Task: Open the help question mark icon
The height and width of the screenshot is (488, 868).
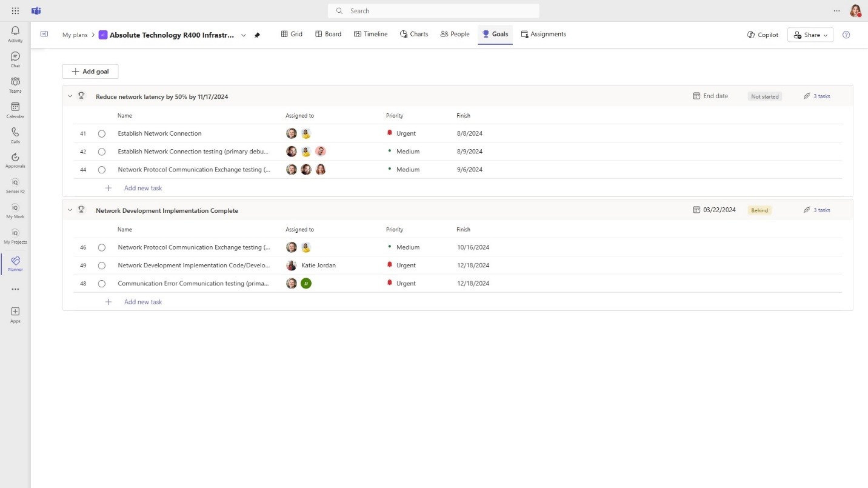Action: [x=846, y=35]
